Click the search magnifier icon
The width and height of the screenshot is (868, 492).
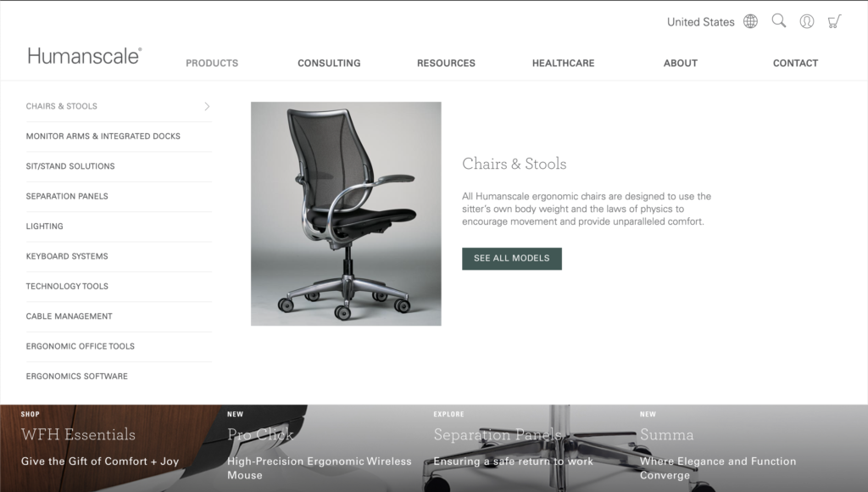pos(779,21)
